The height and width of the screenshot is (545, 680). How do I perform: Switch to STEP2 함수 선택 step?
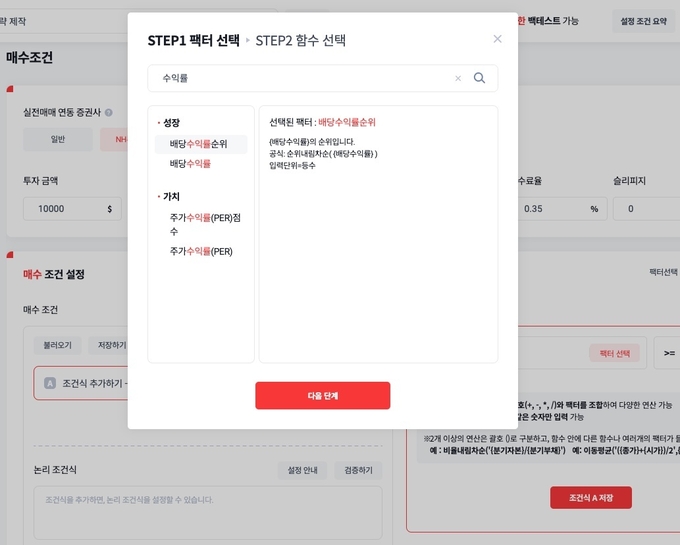pyautogui.click(x=301, y=41)
